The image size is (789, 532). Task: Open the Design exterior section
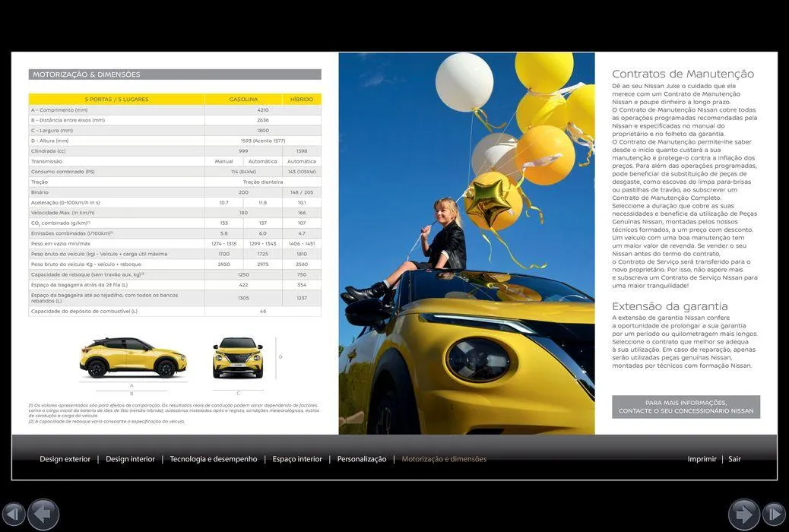(x=65, y=459)
